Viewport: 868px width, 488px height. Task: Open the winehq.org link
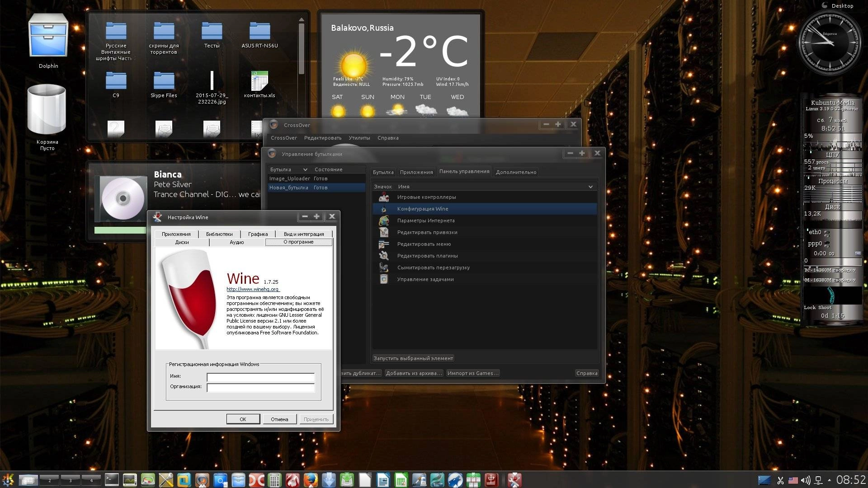(x=253, y=289)
